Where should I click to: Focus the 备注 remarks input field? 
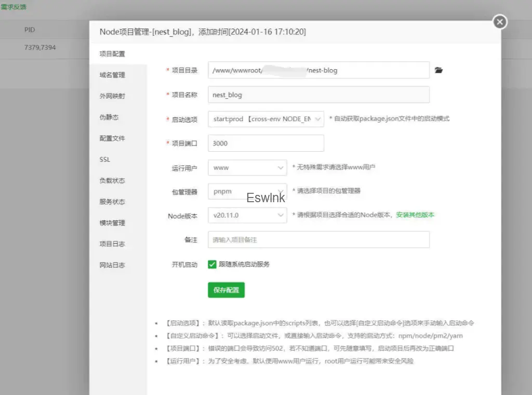pyautogui.click(x=318, y=240)
